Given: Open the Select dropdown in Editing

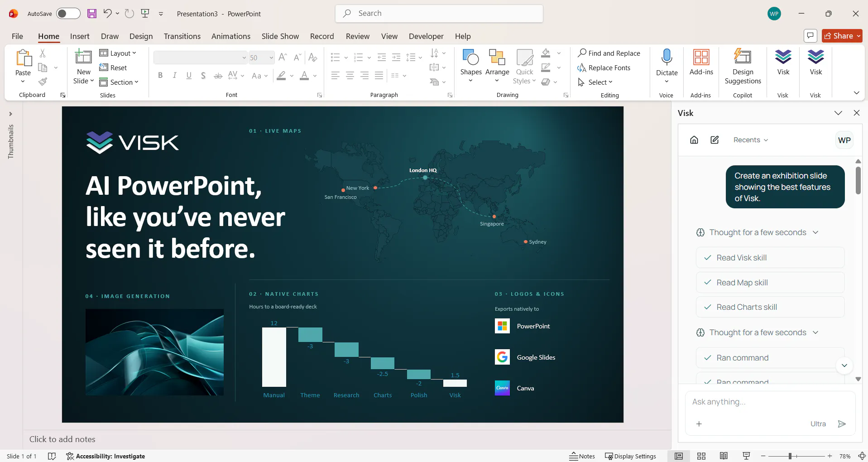Looking at the screenshot, I should [x=595, y=82].
